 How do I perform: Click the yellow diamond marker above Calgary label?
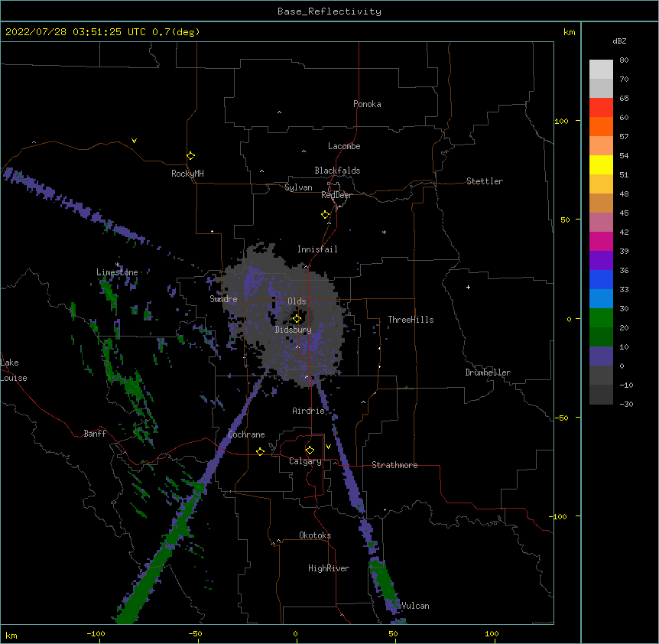[x=310, y=450]
